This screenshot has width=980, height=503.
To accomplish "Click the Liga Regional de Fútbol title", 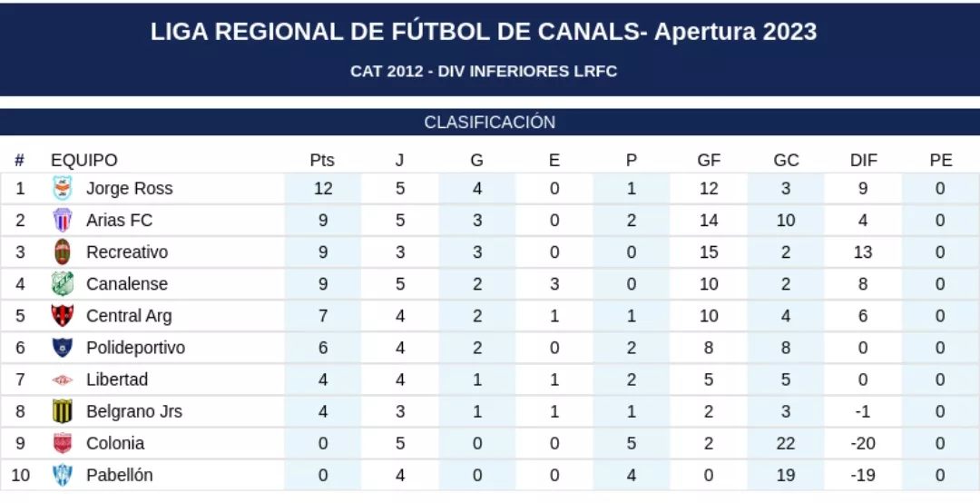I will tap(484, 32).
